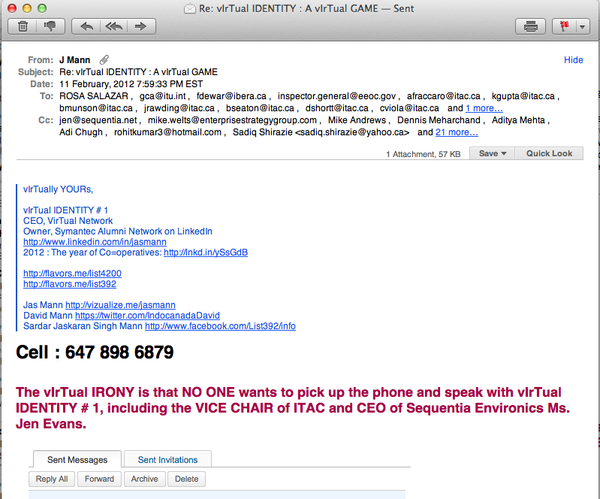Click Cc recipient mike.welts@enterprisestrategygroup.com
Viewport: 600px width, 499px height.
(232, 120)
